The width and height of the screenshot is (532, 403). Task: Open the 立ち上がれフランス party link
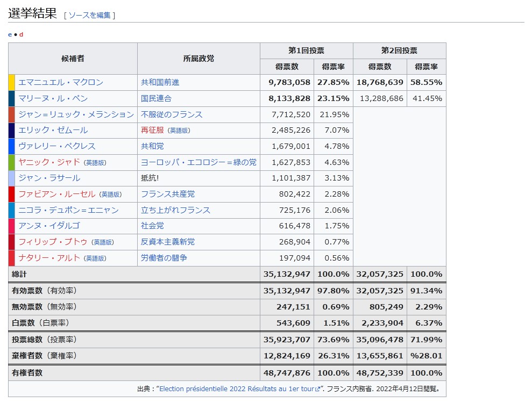pos(175,210)
